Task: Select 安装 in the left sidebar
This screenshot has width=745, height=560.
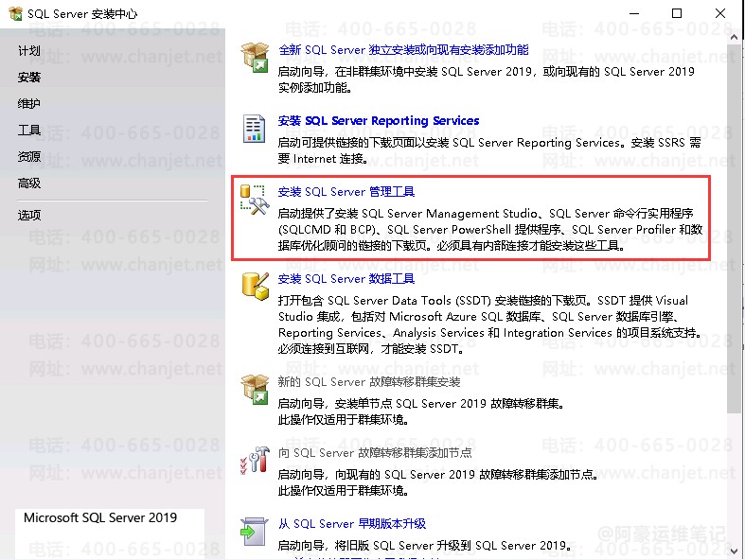Action: click(x=29, y=77)
